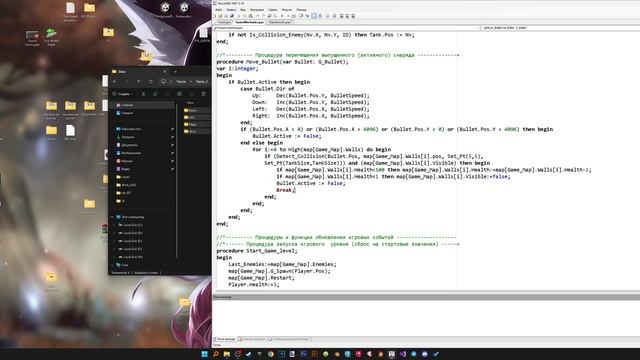The height and width of the screenshot is (360, 640).
Task: Open the Создать dropdown in Explorer
Action: (x=122, y=94)
